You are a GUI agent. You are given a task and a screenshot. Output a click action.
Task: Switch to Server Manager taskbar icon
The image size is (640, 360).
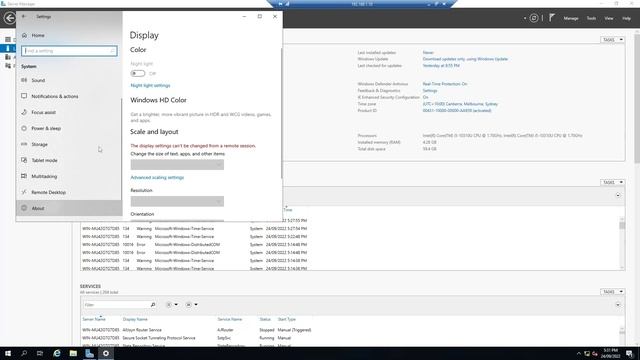coord(89,353)
